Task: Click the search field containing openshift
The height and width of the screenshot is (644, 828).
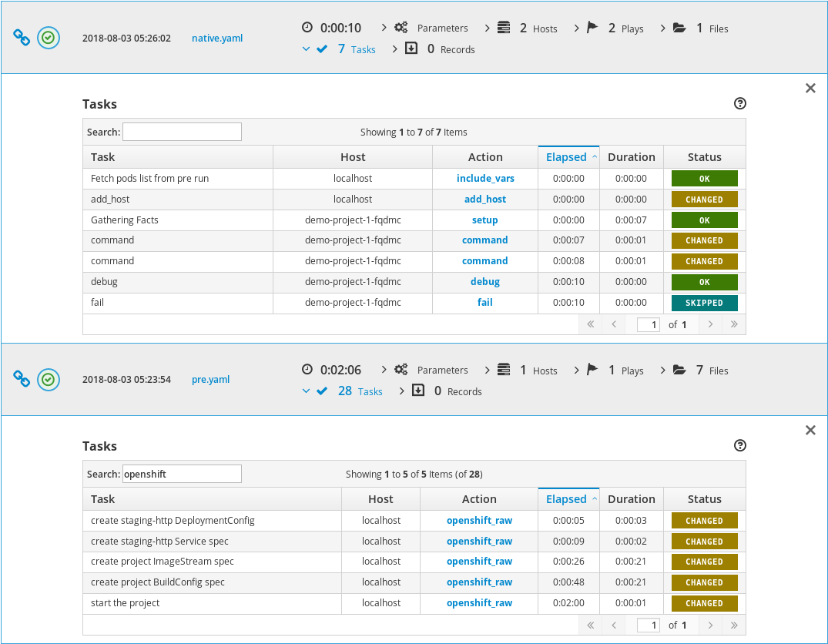Action: [182, 474]
